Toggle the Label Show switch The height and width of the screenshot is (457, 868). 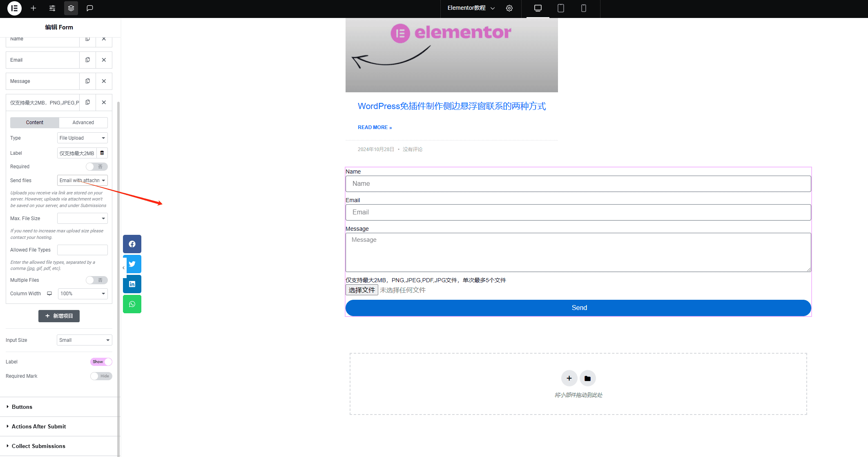point(101,362)
